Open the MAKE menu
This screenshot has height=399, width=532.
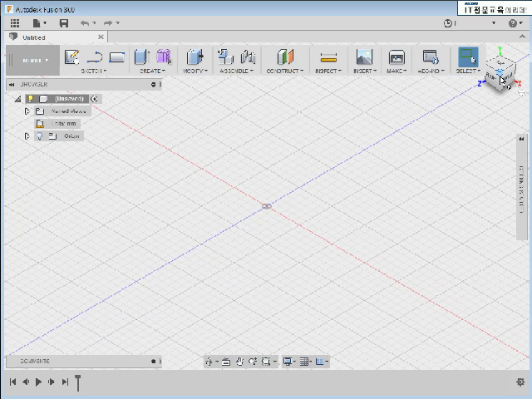tap(397, 71)
